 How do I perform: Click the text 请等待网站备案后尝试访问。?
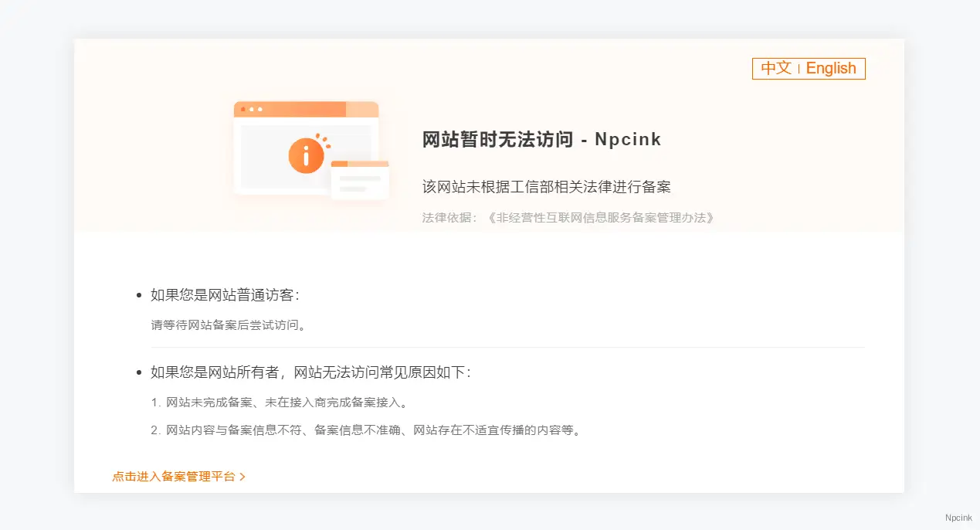pyautogui.click(x=230, y=325)
